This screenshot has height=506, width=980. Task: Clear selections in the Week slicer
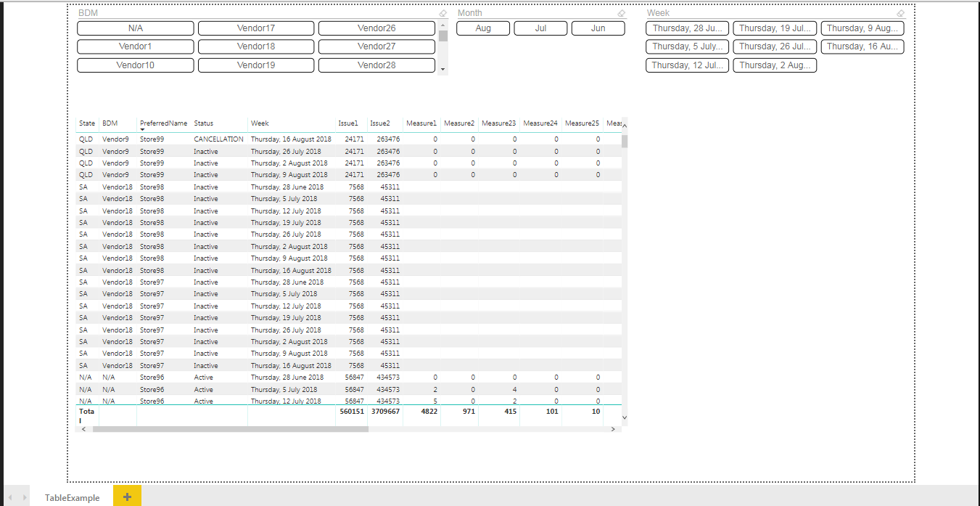point(900,13)
